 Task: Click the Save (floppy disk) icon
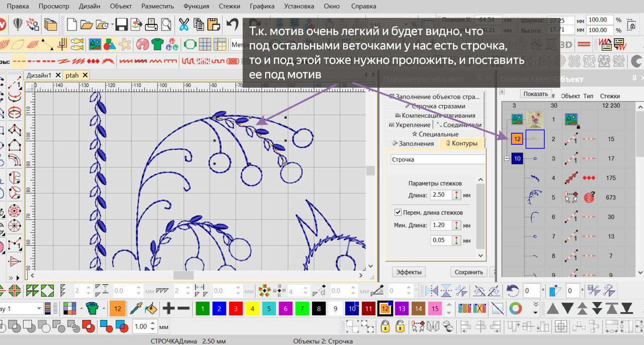point(121,24)
